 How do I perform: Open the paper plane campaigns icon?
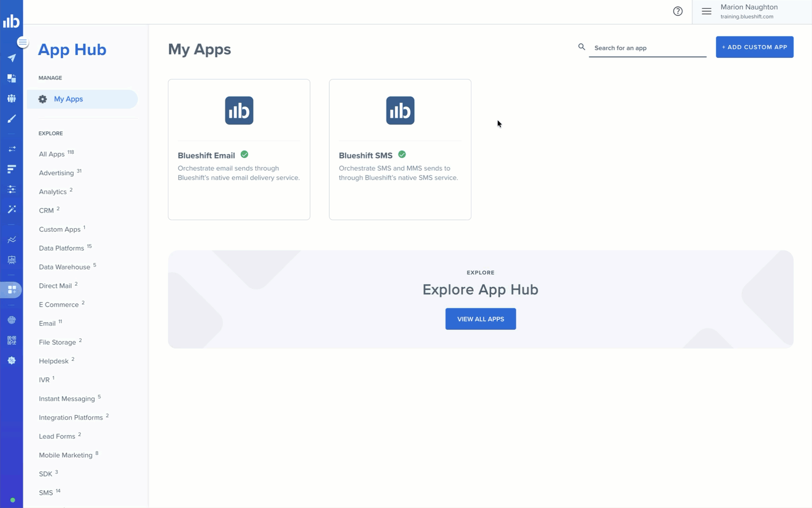point(12,58)
